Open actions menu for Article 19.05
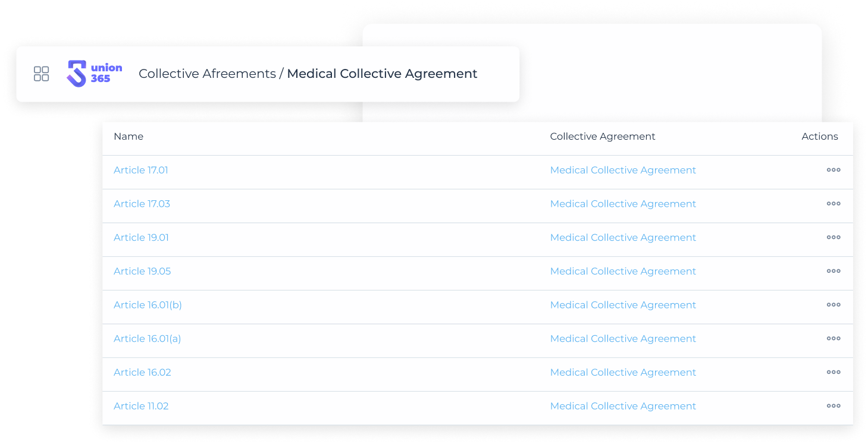This screenshot has height=444, width=868. (833, 271)
